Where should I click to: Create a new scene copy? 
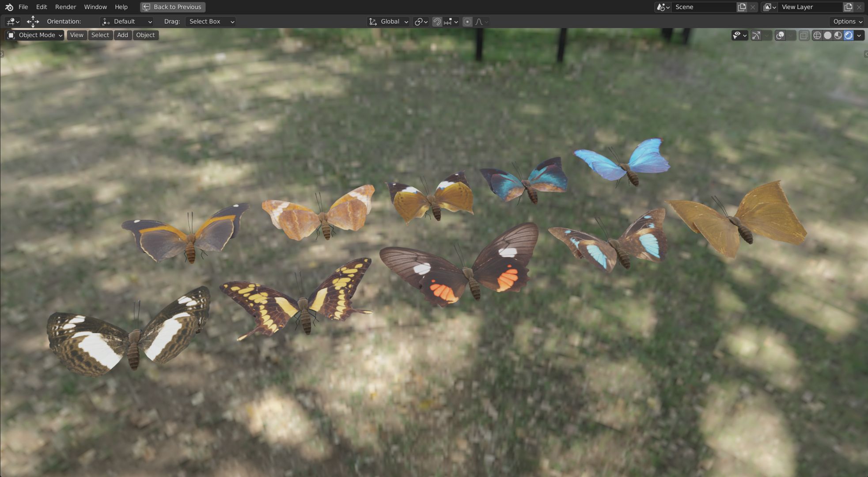pyautogui.click(x=742, y=7)
